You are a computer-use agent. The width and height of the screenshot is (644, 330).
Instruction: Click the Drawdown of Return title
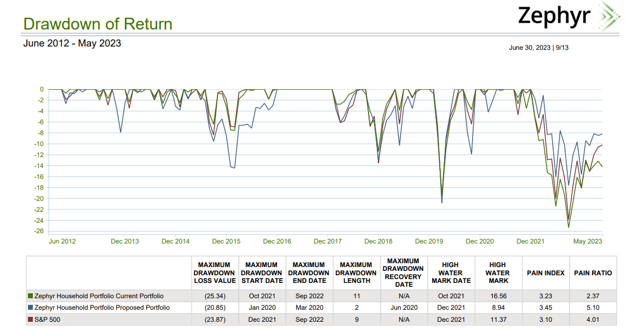point(97,24)
